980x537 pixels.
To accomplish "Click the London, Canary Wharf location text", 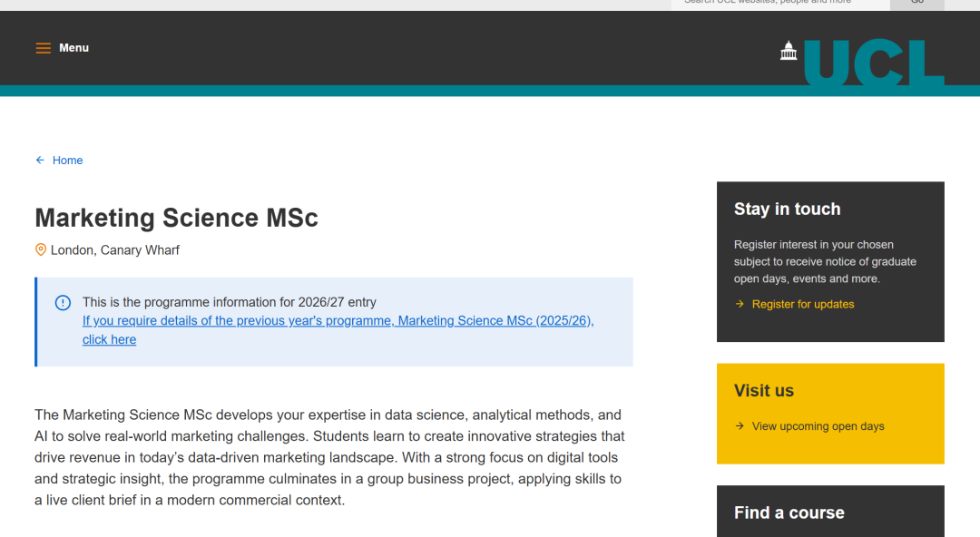I will [x=115, y=250].
